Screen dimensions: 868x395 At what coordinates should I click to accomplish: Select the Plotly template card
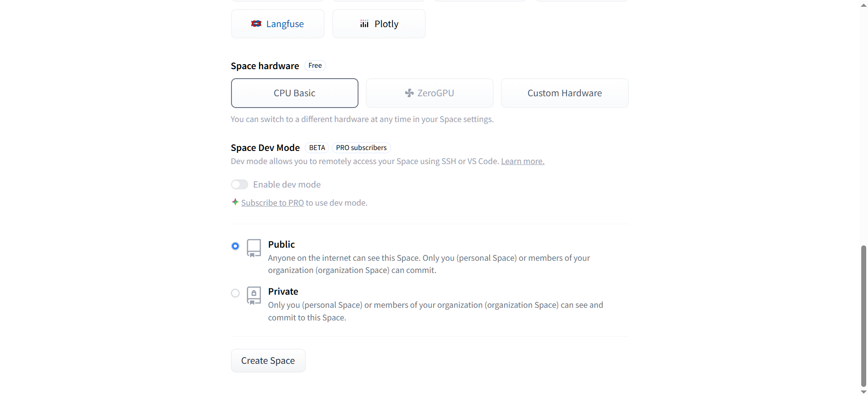coord(379,24)
